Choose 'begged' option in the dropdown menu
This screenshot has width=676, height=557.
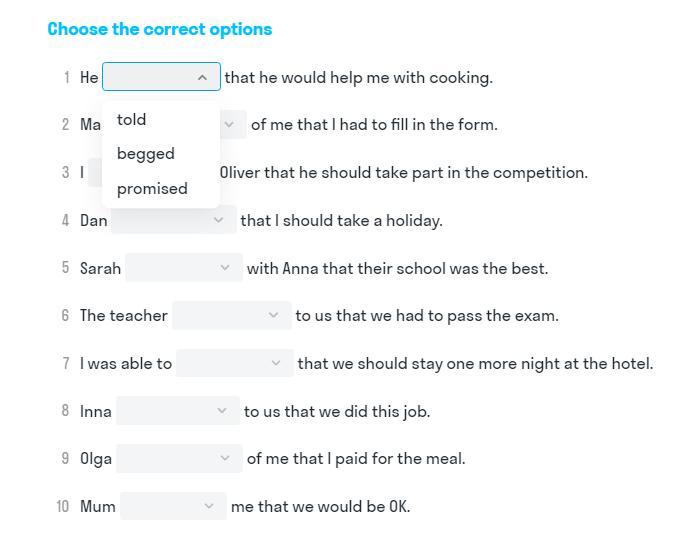pos(146,154)
